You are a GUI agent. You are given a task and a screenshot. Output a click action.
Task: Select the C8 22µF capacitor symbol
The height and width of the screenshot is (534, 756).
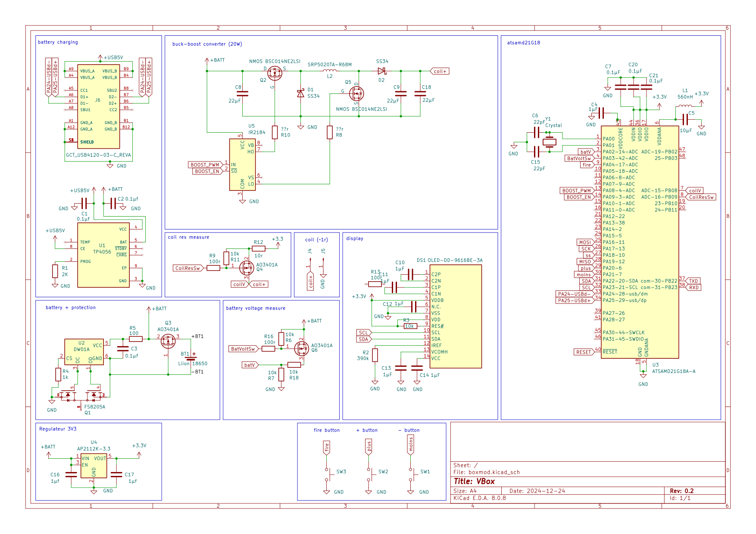(x=242, y=93)
